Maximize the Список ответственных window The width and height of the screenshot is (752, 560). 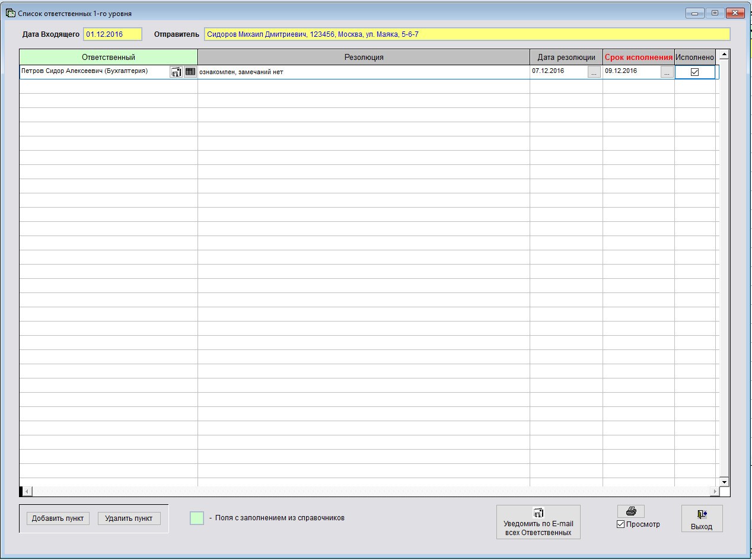pos(715,13)
